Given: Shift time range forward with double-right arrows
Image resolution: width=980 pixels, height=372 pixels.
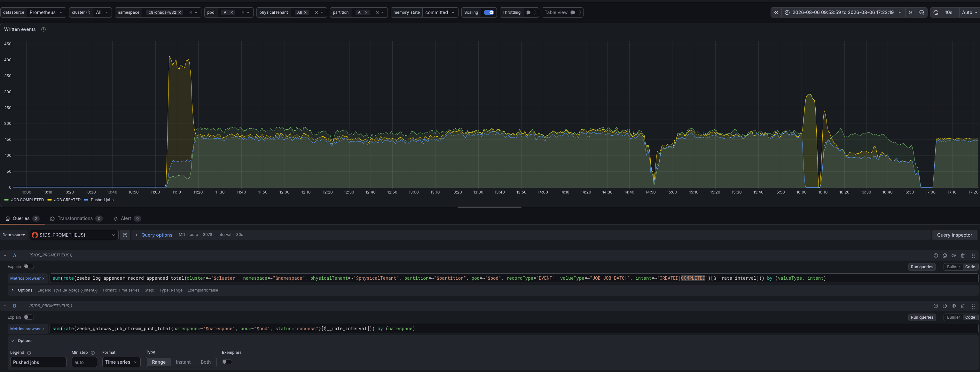Looking at the screenshot, I should tap(910, 12).
